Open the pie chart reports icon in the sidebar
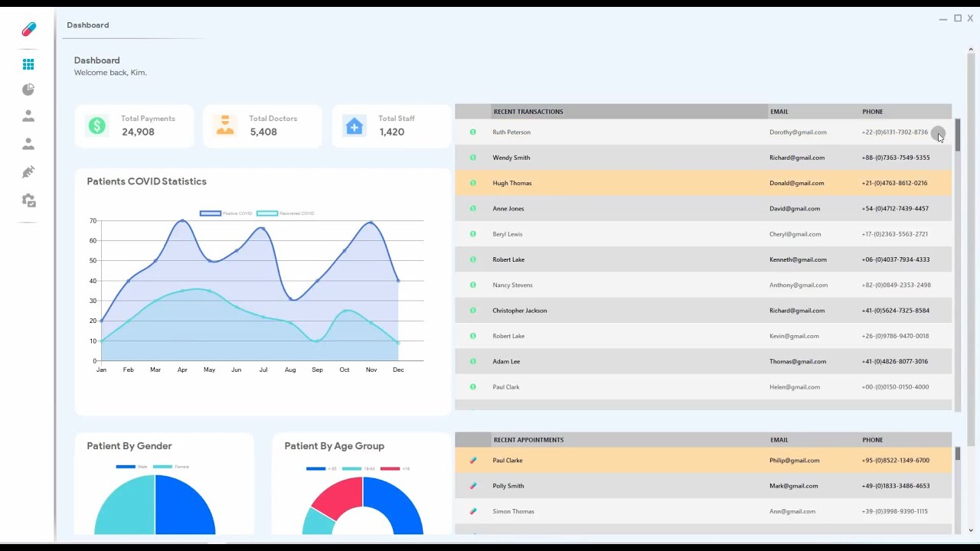Image resolution: width=980 pixels, height=551 pixels. point(28,90)
